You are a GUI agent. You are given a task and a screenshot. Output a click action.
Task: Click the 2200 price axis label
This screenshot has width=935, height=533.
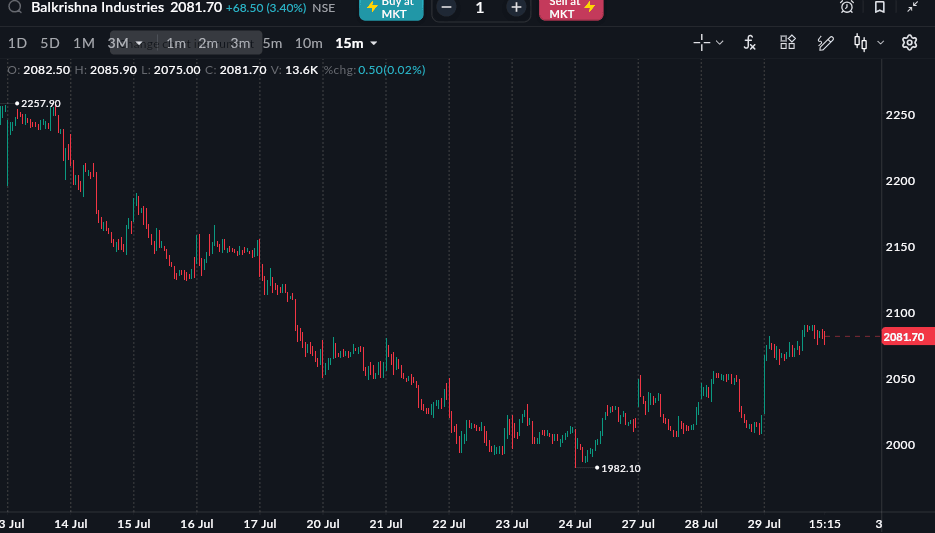900,181
